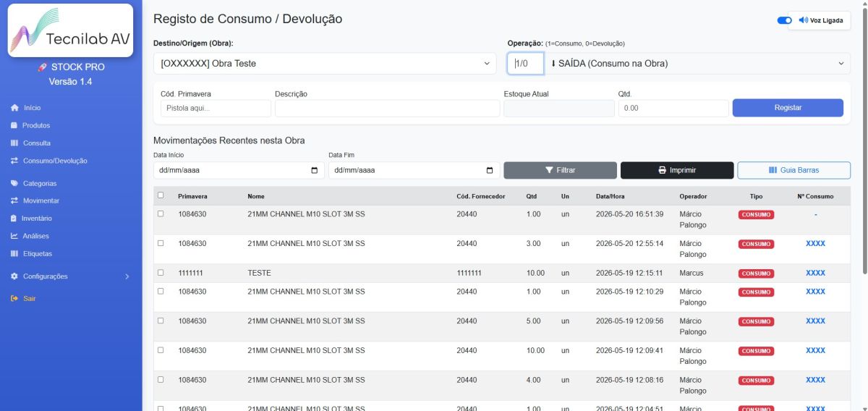This screenshot has height=411, width=868.
Task: Check the row dated 2026-05-19 12:09:41
Action: [161, 349]
